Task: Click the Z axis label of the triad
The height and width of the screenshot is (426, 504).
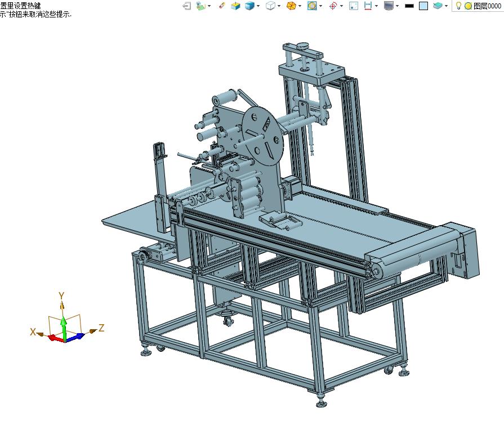Action: click(101, 328)
